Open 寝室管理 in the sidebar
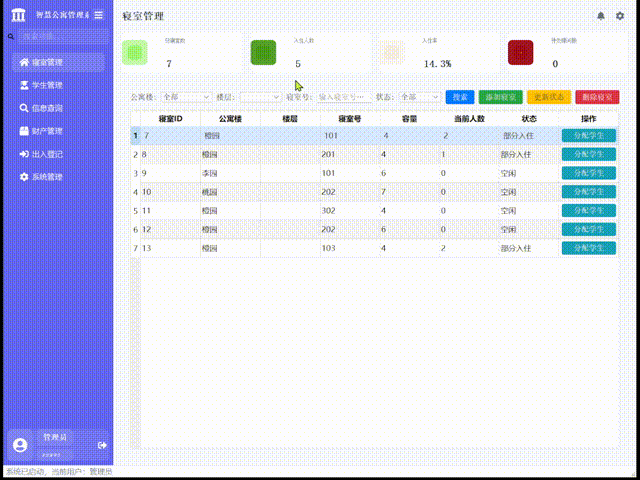This screenshot has height=480, width=640. click(x=58, y=62)
